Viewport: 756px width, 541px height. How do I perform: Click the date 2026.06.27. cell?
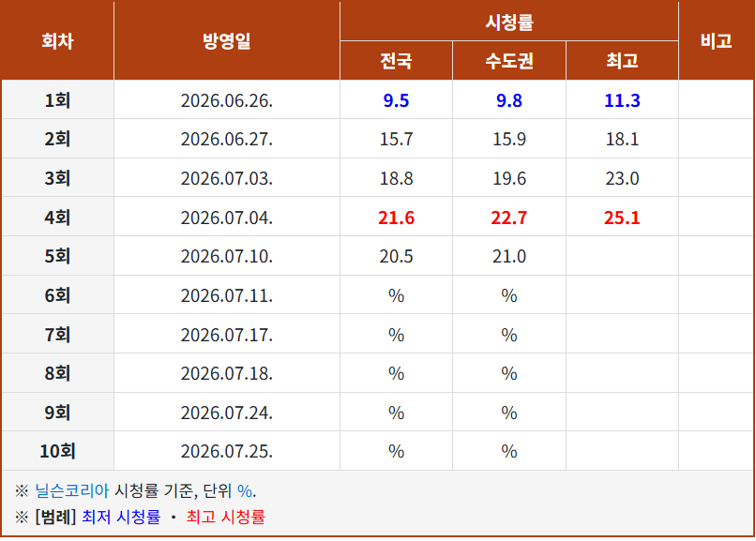coord(227,139)
